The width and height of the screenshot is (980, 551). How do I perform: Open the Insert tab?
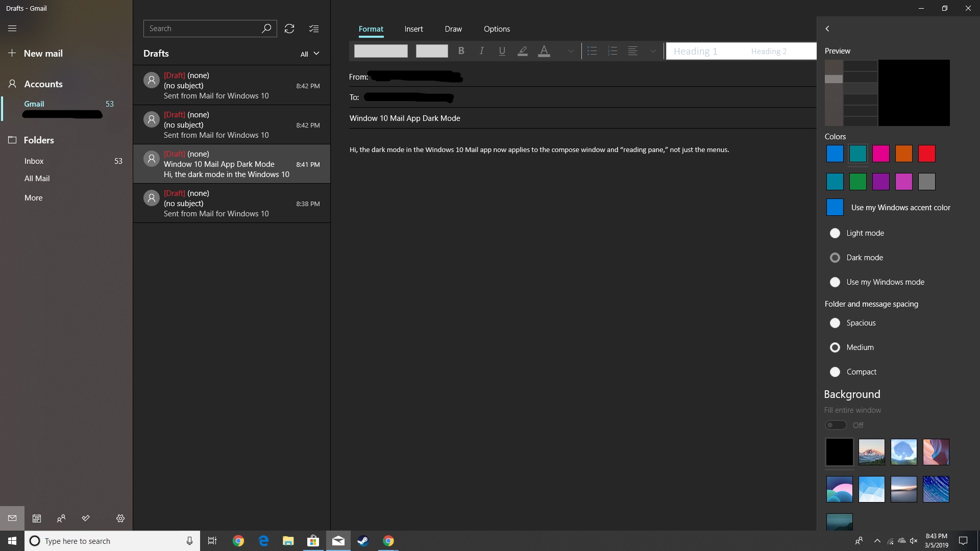(x=413, y=29)
